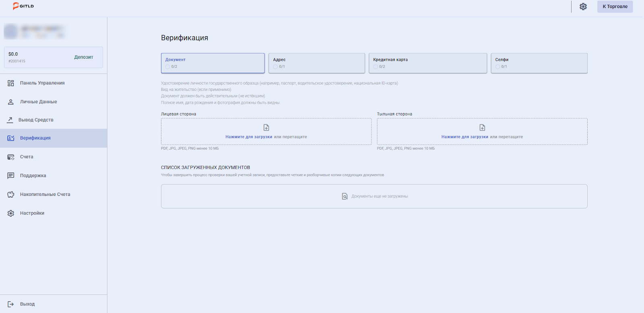Viewport: 644px width, 313px height.
Task: Select the Документ verification tab
Action: pyautogui.click(x=213, y=63)
